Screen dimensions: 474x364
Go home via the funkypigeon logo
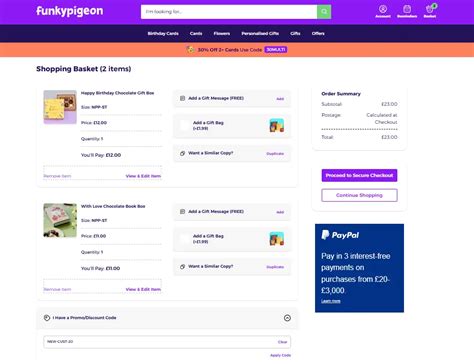pos(70,11)
